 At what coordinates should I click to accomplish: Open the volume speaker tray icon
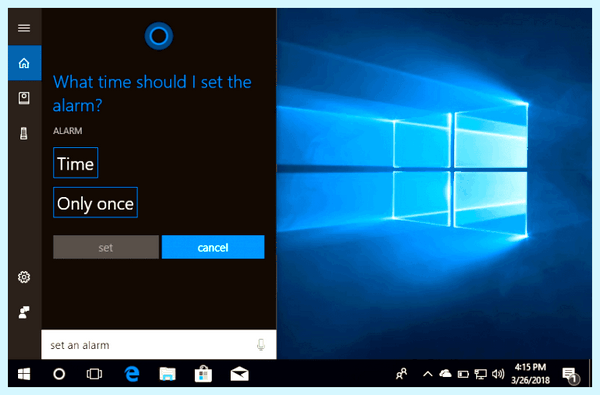click(498, 374)
